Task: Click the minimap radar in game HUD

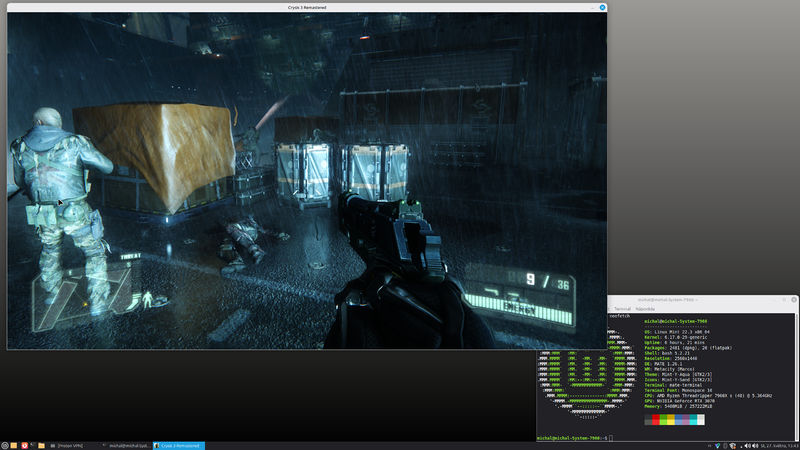Action: 82,298
